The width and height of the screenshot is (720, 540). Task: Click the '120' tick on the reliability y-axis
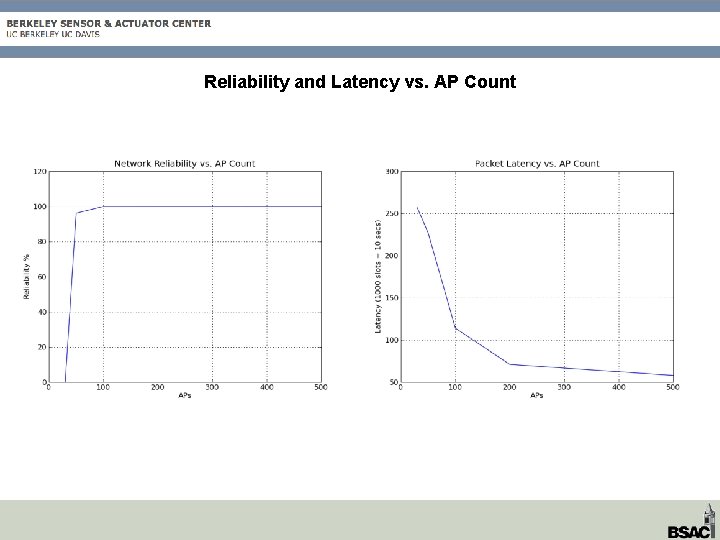[40, 171]
